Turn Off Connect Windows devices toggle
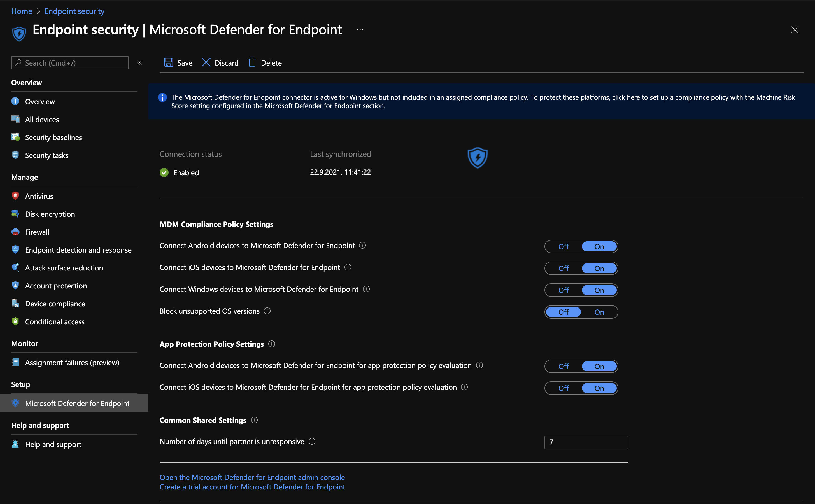Screen dimensions: 815x504 [x=563, y=290]
